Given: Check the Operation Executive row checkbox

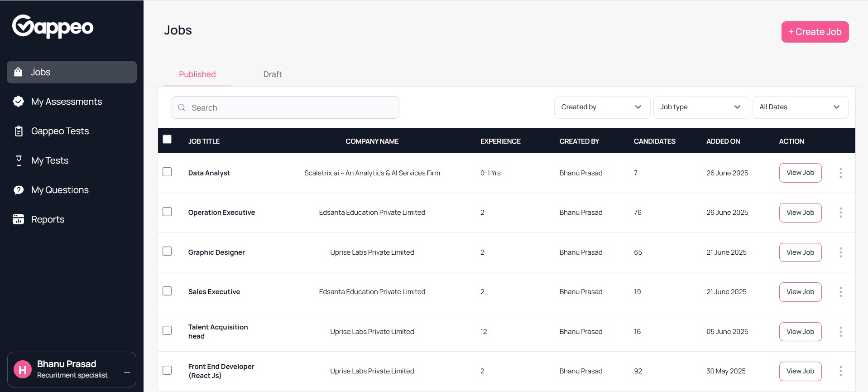Looking at the screenshot, I should point(167,212).
